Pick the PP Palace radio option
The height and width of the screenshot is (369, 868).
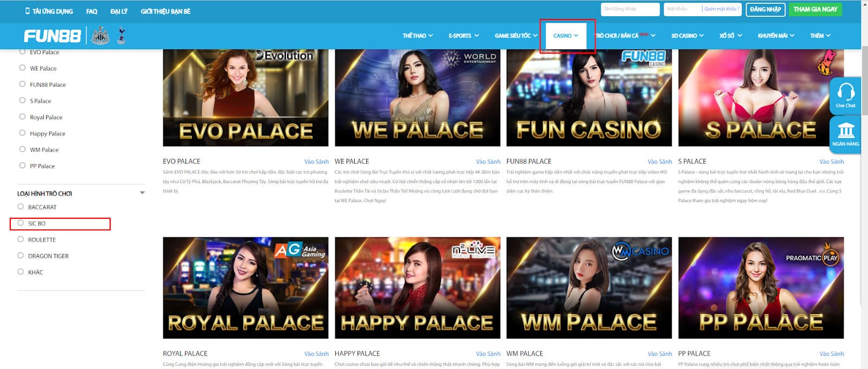22,165
